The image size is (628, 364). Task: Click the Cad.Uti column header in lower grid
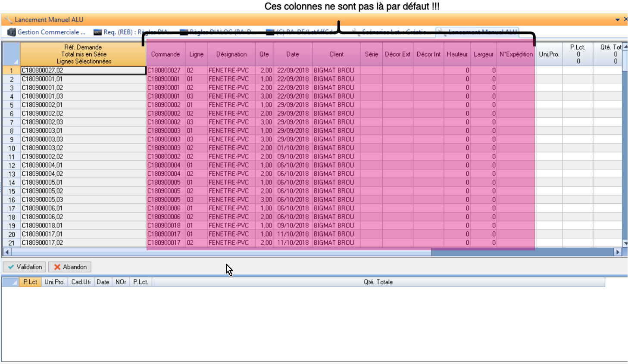point(81,282)
